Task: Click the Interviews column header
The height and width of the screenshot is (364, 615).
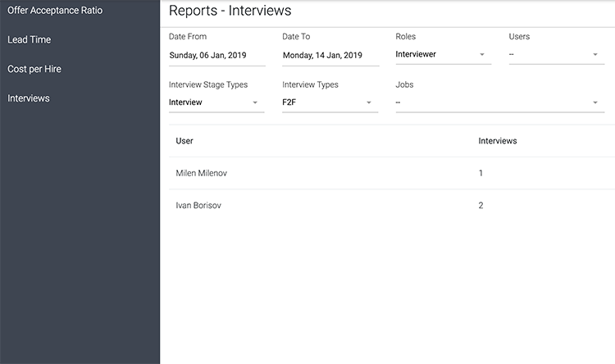Action: tap(498, 141)
